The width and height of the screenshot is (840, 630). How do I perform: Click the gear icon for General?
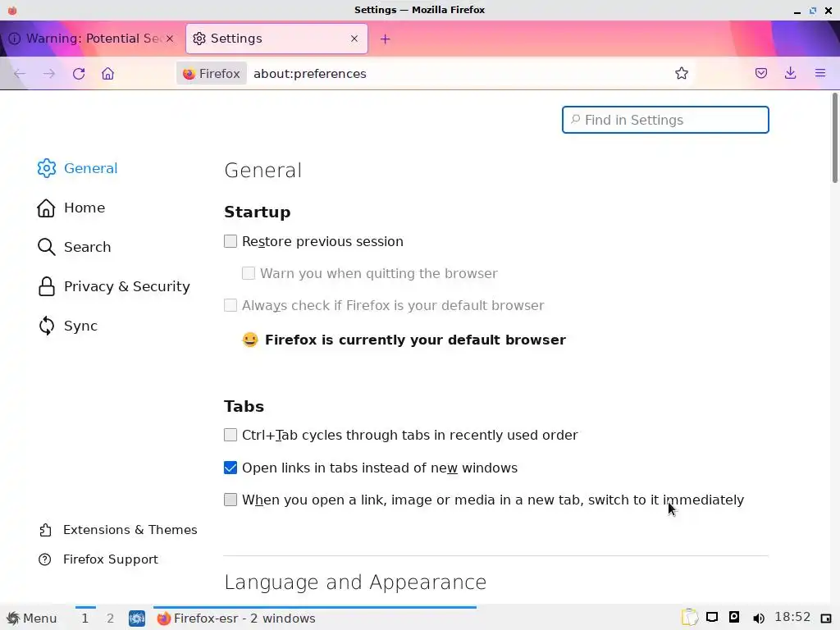[47, 168]
